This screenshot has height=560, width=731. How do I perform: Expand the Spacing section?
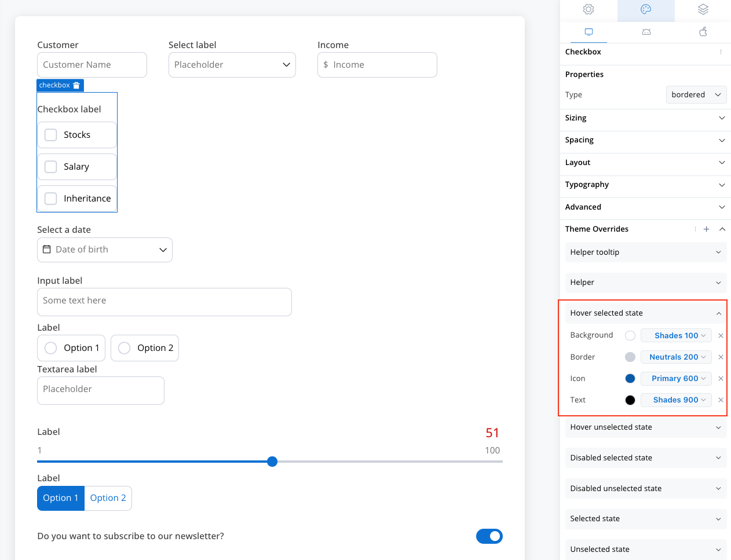[x=645, y=140]
